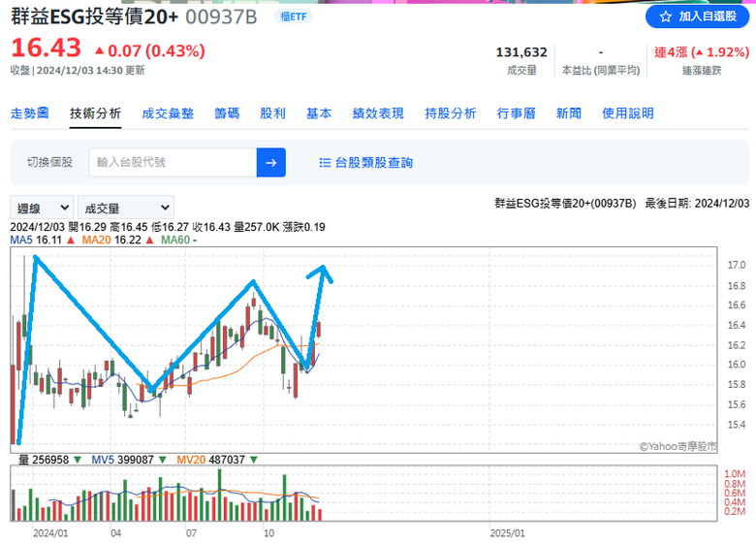The image size is (756, 544).
Task: Click the 07 month axis label
Action: pos(191,533)
